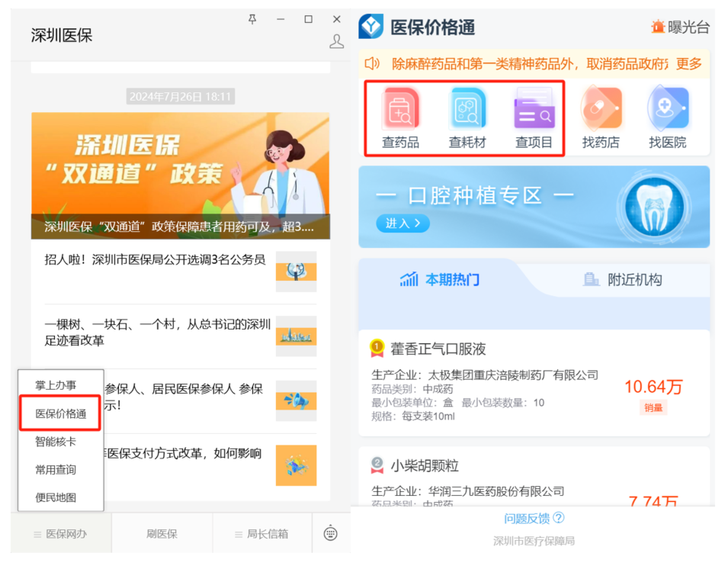Image resolution: width=728 pixels, height=566 pixels.
Task: Click the 本期热门 chart icon
Action: click(409, 279)
